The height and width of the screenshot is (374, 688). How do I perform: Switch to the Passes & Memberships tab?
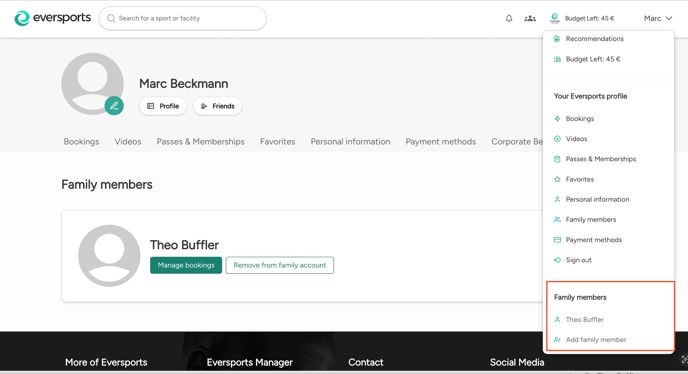point(201,142)
